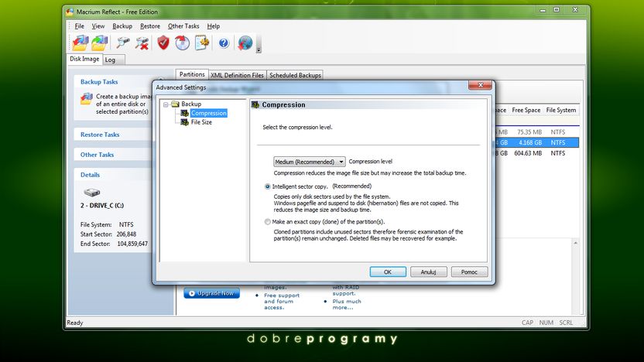
Task: Close the Advanced Settings dialog
Action: (x=480, y=85)
